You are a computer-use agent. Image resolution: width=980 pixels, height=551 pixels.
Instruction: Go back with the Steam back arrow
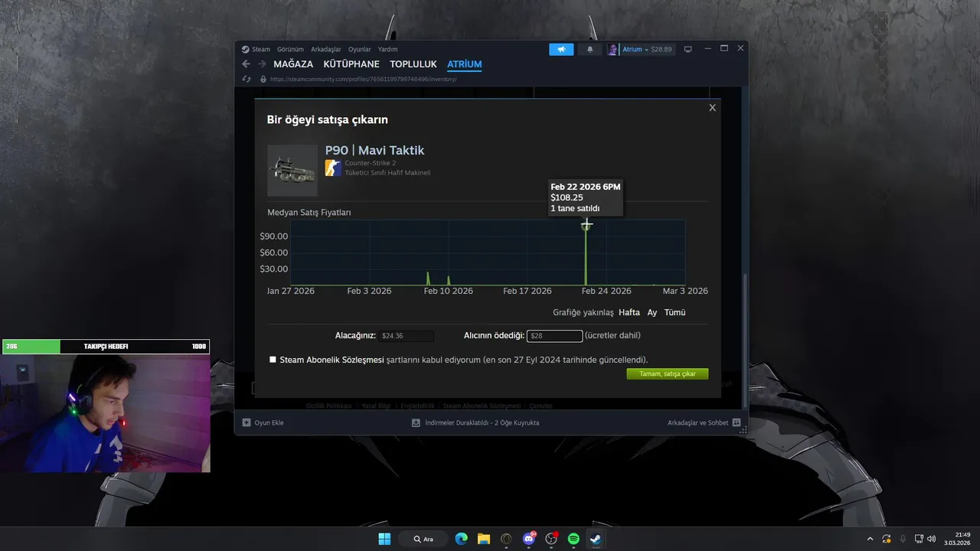246,64
